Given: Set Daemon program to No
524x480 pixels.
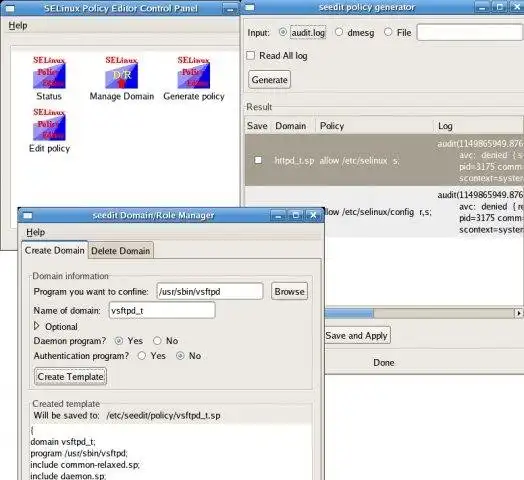Looking at the screenshot, I should pos(157,341).
